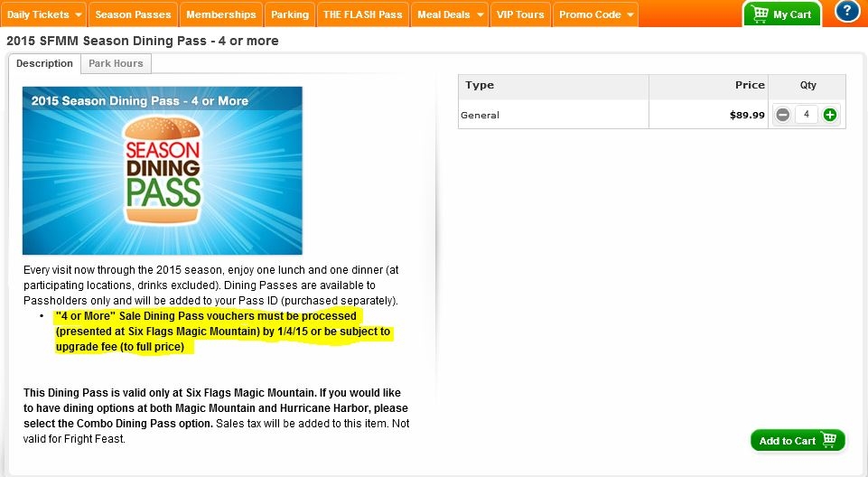Expand the Promo Code dropdown
Viewport: 868px width, 477px height.
coord(595,14)
